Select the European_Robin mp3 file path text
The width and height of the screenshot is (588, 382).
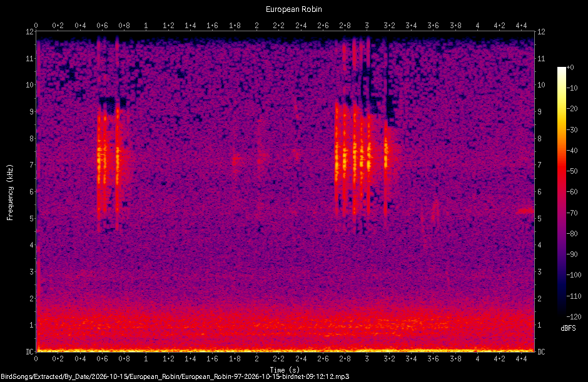pos(175,377)
